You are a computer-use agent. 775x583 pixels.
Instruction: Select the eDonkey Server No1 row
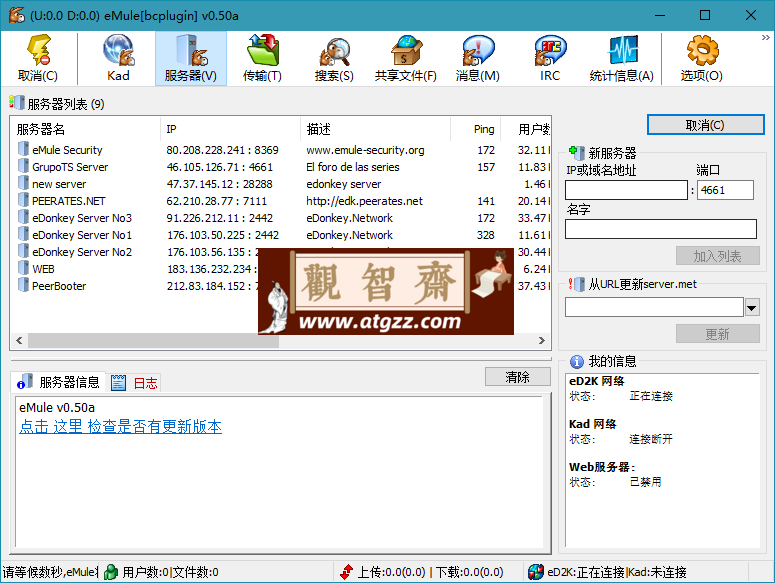click(x=280, y=235)
